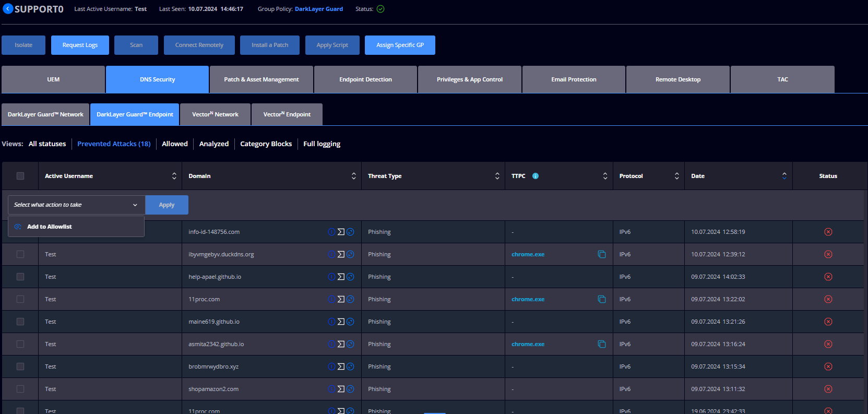Click the Connect Remotely button
Image resolution: width=868 pixels, height=414 pixels.
pos(199,45)
